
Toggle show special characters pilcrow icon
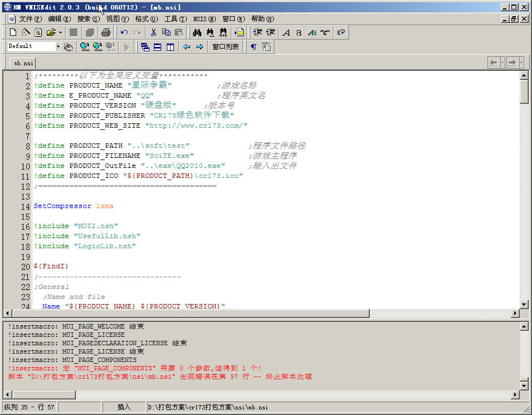(x=253, y=47)
